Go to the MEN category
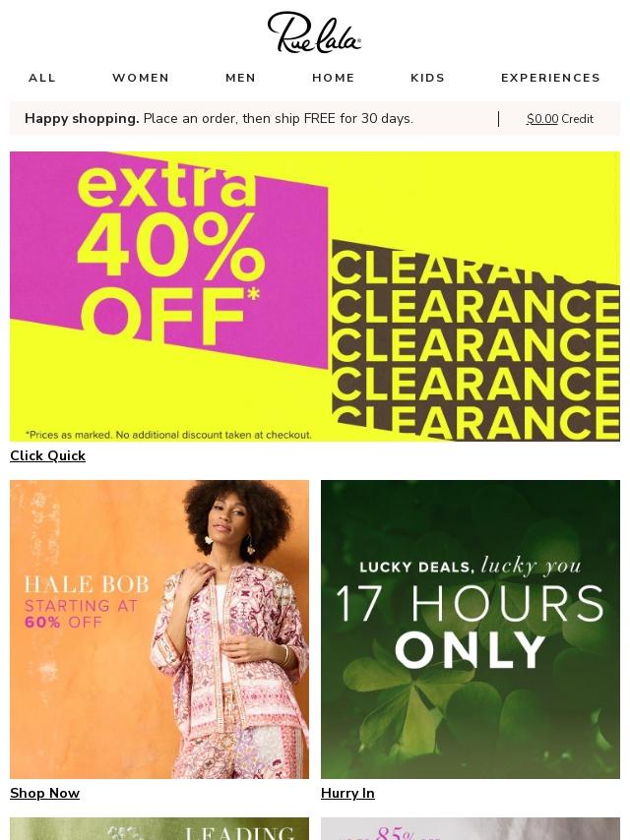This screenshot has height=840, width=630. pyautogui.click(x=241, y=78)
